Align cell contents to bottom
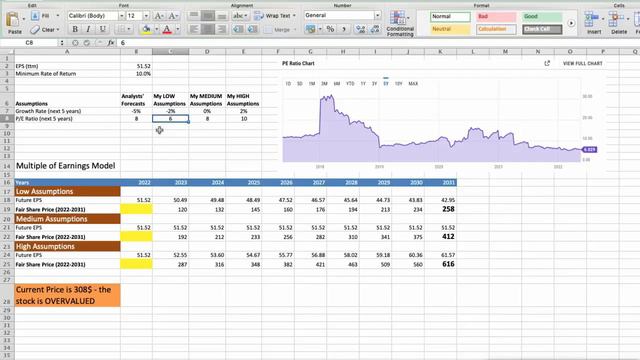Screen dimensions: 640x360 [222, 16]
